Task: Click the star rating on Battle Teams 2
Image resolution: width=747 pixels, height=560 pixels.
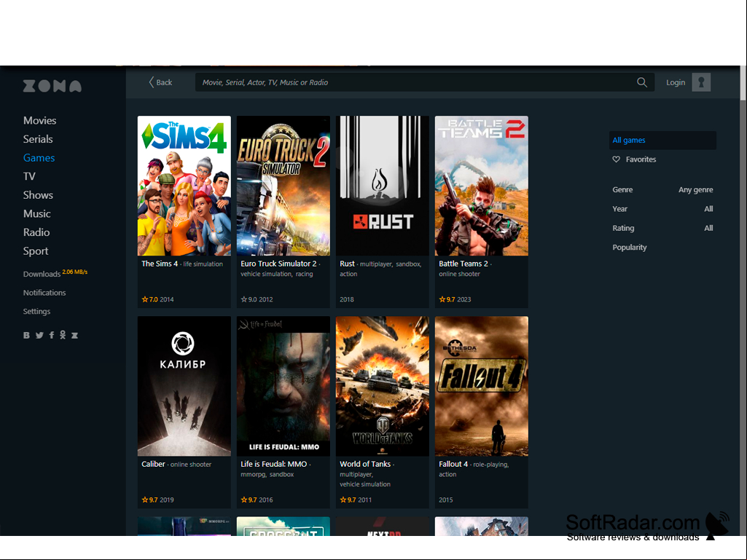Action: pyautogui.click(x=447, y=299)
